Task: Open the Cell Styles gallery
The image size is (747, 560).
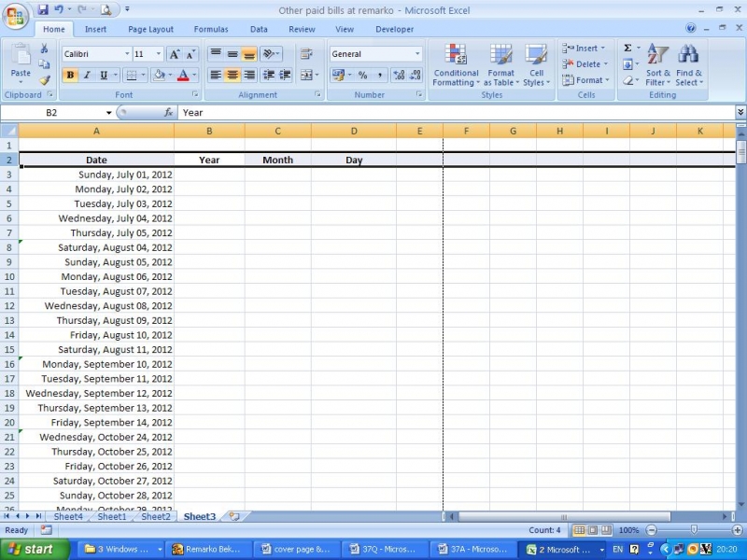Action: [x=536, y=63]
